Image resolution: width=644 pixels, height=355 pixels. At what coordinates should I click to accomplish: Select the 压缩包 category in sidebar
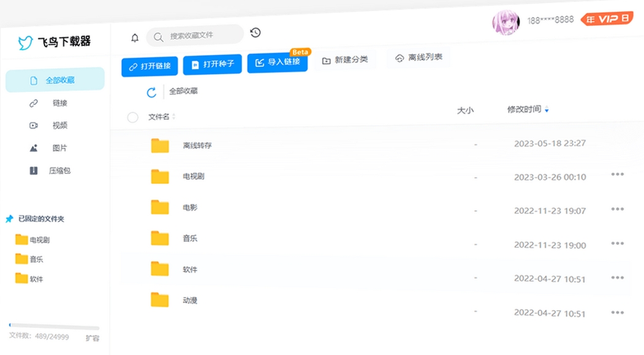click(59, 170)
